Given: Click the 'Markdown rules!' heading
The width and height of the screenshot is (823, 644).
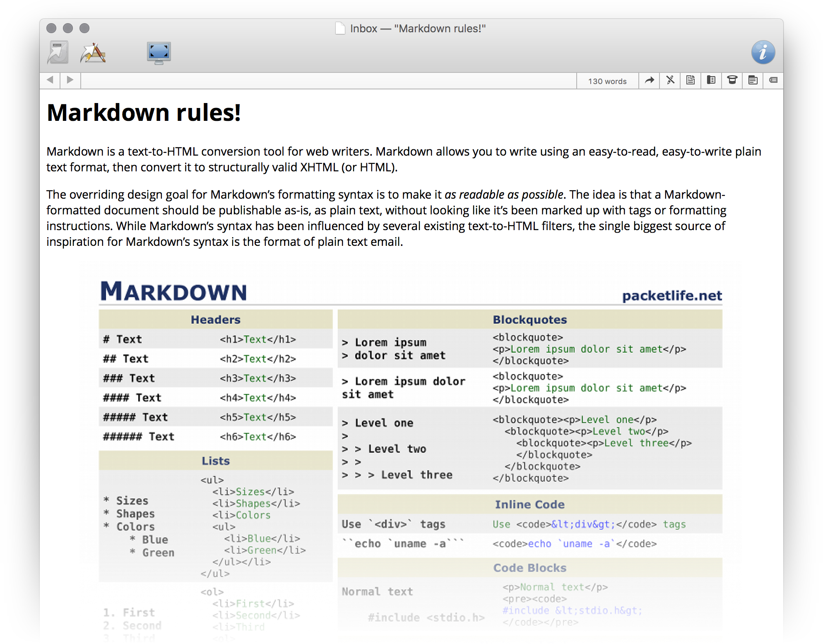Looking at the screenshot, I should [144, 113].
